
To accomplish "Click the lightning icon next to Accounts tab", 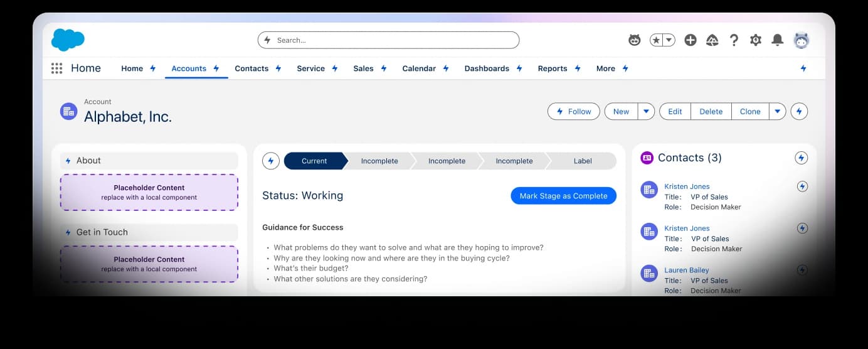I will click(216, 68).
